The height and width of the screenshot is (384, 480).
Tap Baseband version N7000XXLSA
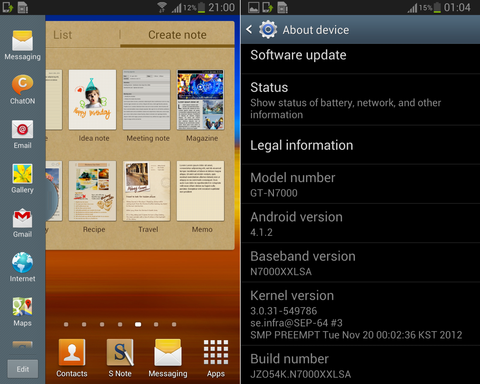click(x=361, y=263)
